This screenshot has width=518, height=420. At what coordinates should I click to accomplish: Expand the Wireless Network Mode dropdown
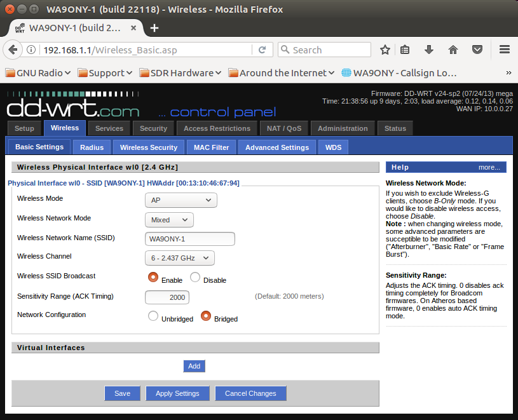[169, 220]
